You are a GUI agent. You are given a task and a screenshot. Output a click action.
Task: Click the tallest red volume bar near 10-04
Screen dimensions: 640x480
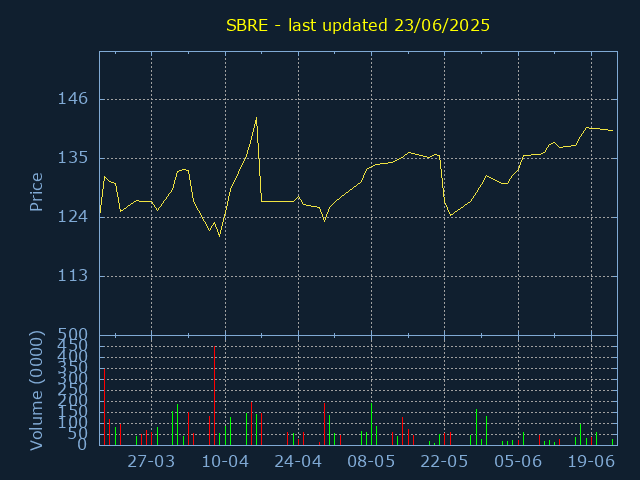click(215, 396)
